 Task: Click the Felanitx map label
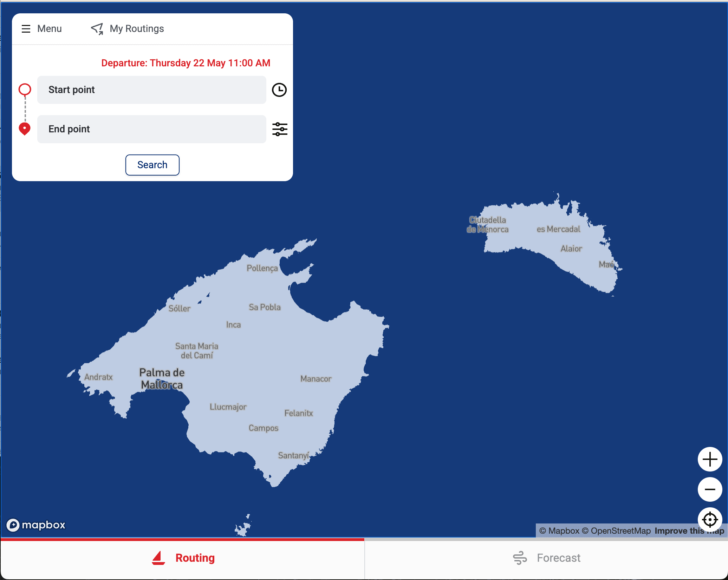tap(299, 413)
